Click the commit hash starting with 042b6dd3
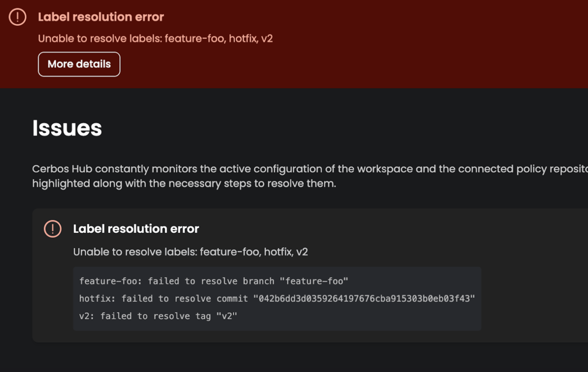 click(x=364, y=299)
